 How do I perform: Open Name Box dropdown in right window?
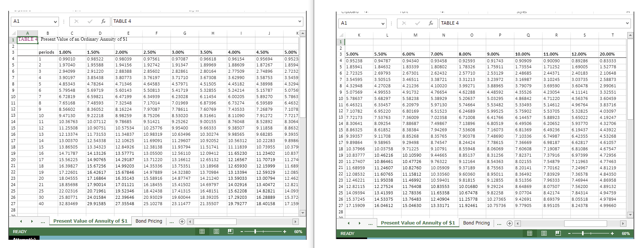tap(383, 23)
